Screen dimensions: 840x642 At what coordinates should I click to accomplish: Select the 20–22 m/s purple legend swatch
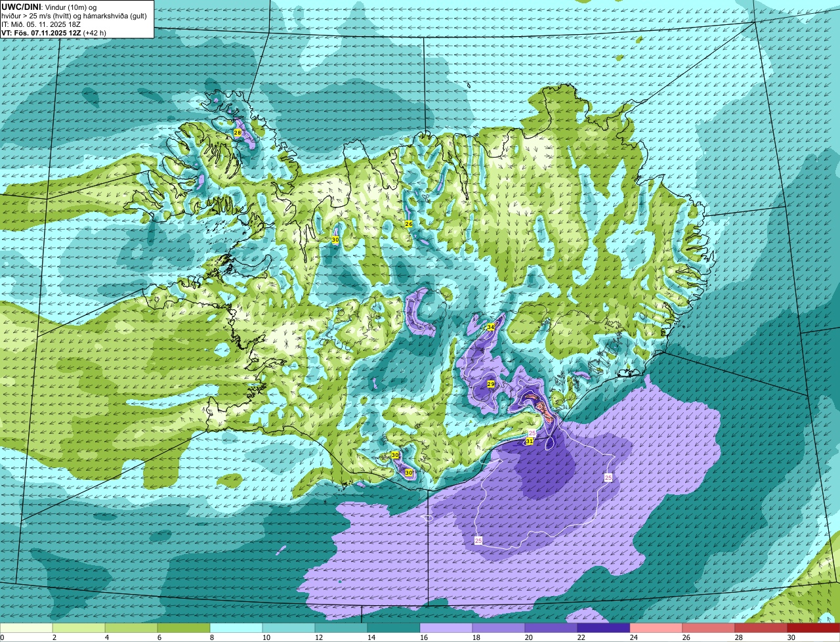point(551,628)
